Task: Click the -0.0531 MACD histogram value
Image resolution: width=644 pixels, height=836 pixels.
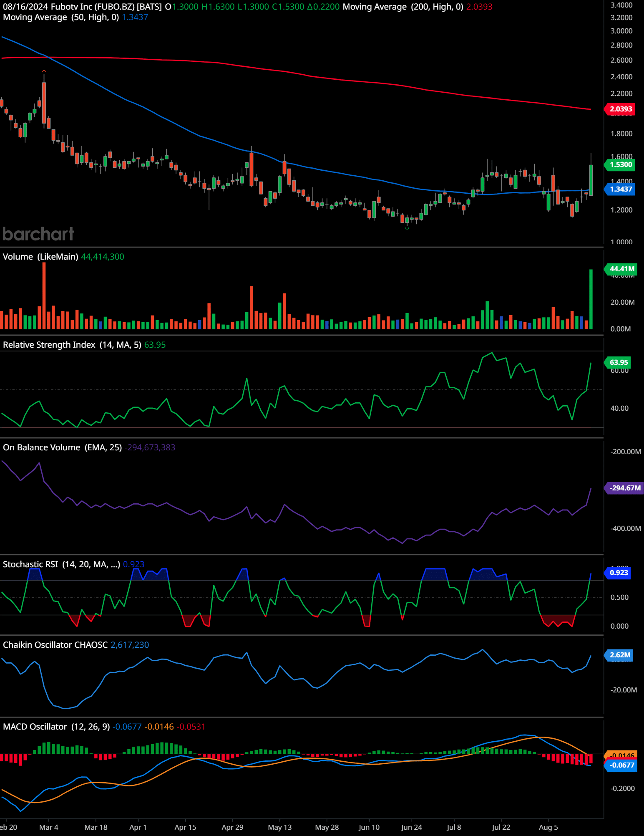Action: (191, 727)
